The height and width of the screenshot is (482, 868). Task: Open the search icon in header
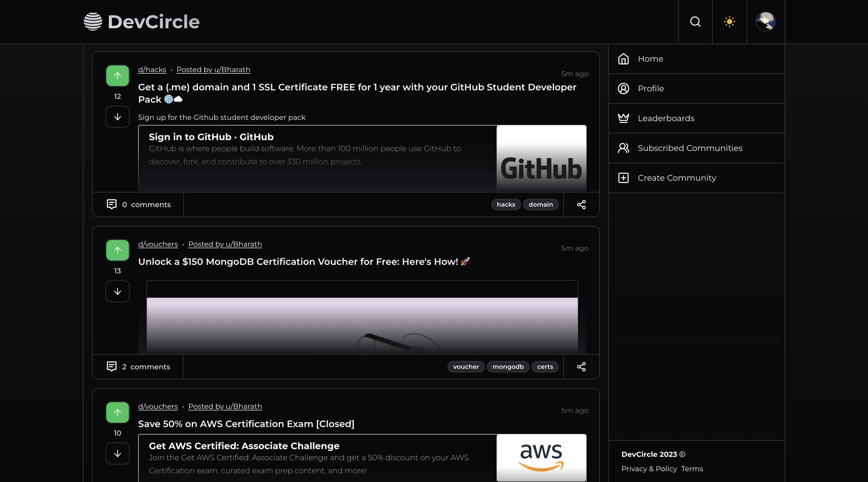pyautogui.click(x=695, y=22)
